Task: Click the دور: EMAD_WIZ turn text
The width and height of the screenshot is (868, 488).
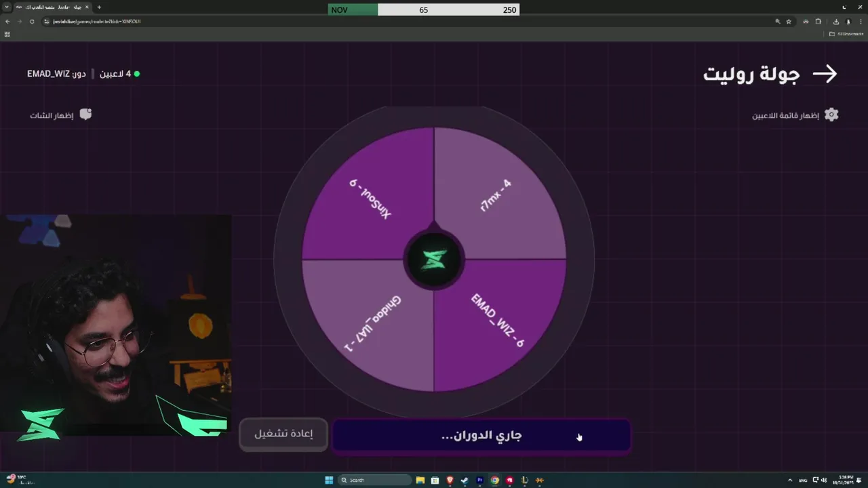Action: point(56,73)
